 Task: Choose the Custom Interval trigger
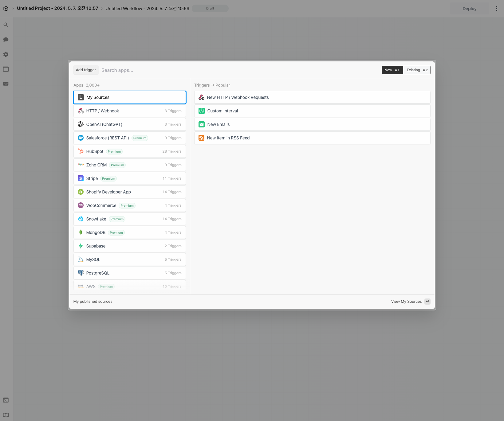point(312,111)
